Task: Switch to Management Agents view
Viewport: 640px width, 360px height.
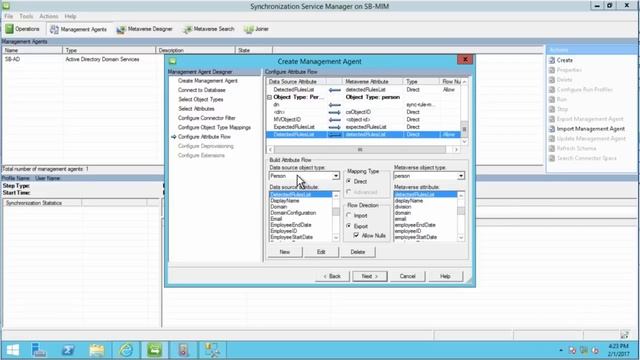Action: tap(78, 29)
